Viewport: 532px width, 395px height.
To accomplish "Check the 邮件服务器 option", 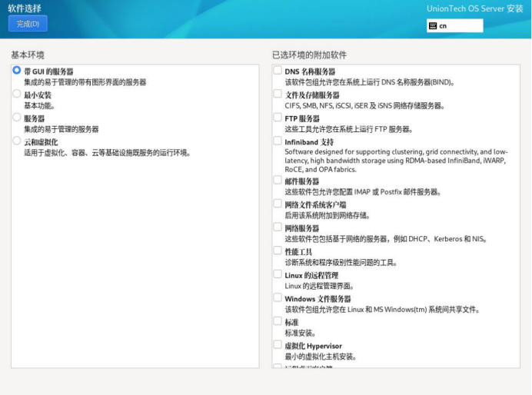I will click(278, 180).
